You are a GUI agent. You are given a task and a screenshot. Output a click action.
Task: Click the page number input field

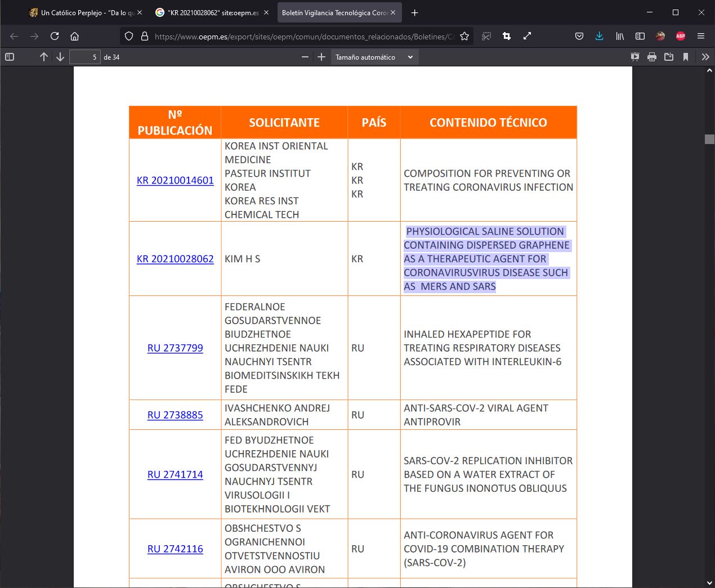click(x=84, y=57)
